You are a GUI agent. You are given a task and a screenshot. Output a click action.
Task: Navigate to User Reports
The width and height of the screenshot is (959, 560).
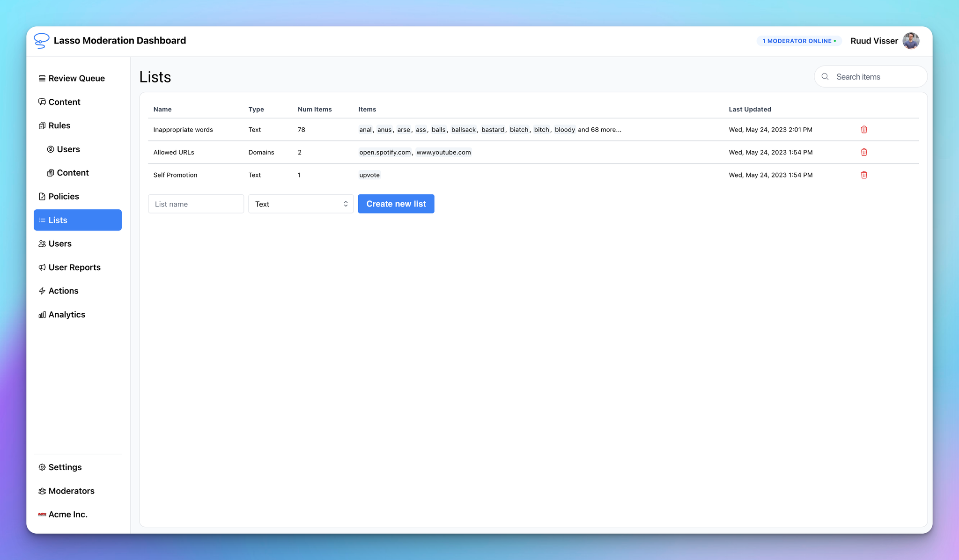pyautogui.click(x=74, y=267)
